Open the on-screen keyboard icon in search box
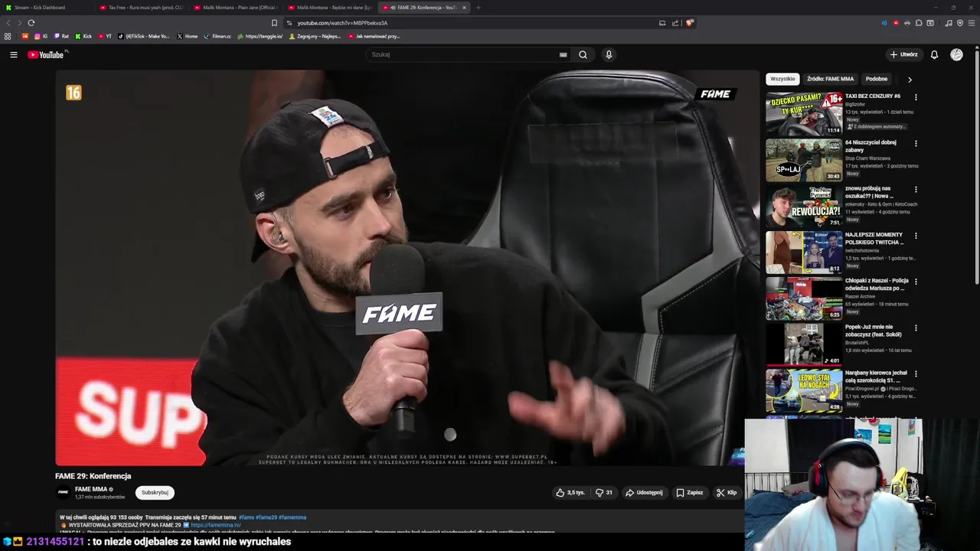 click(563, 54)
